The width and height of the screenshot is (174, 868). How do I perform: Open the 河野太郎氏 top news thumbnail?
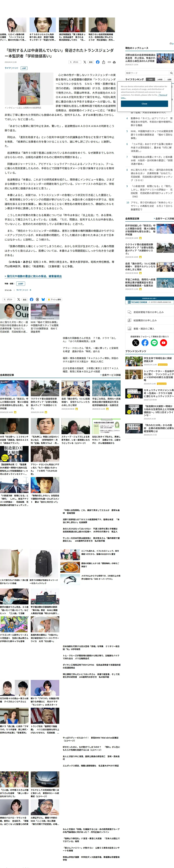(x=165, y=58)
